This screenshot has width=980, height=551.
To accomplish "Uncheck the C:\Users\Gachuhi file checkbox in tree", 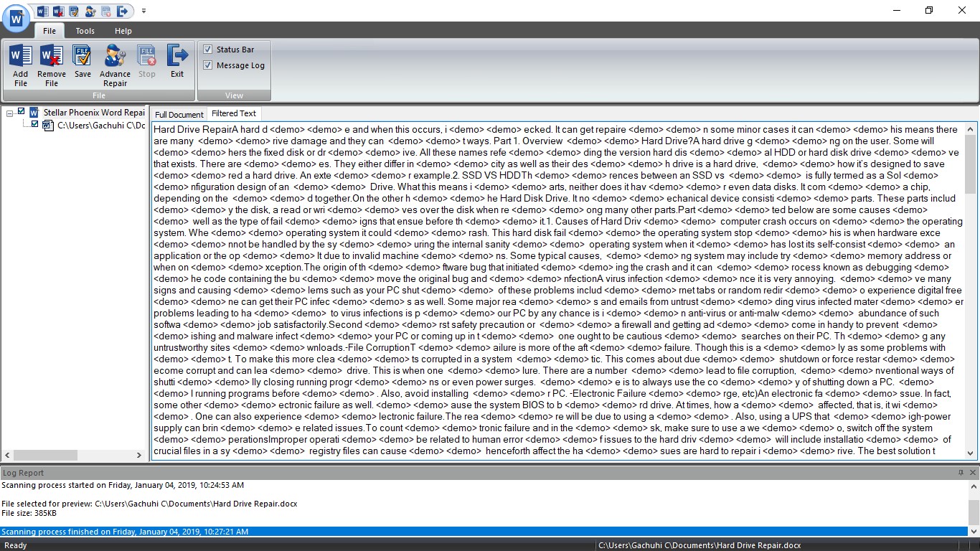I will pyautogui.click(x=35, y=124).
